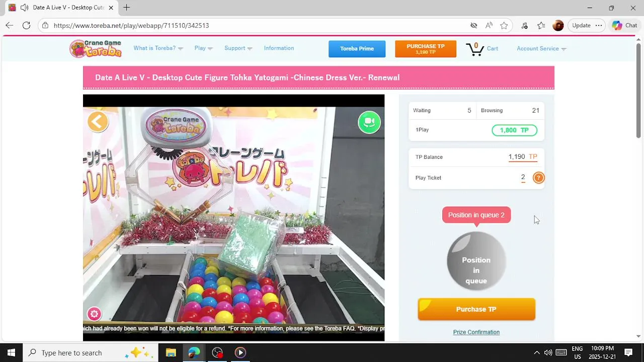
Task: Click the Play Ticket help question mark
Action: click(x=538, y=177)
